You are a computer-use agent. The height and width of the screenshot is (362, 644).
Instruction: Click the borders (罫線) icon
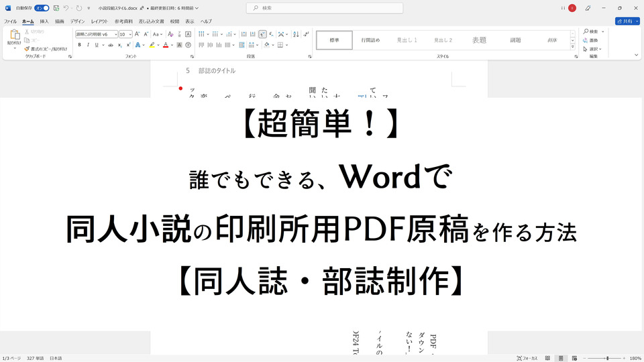click(x=280, y=45)
